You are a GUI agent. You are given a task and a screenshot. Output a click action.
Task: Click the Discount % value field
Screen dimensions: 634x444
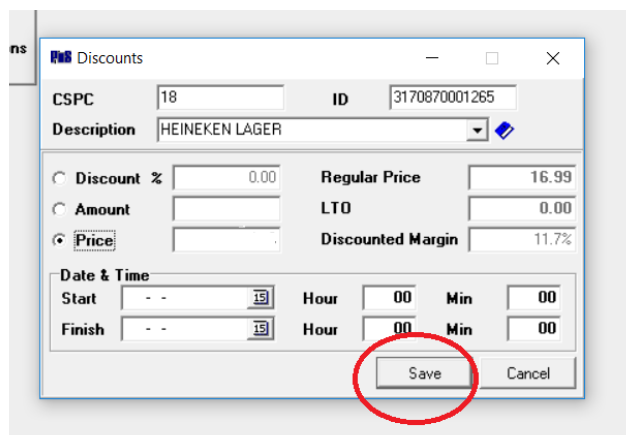tap(226, 177)
